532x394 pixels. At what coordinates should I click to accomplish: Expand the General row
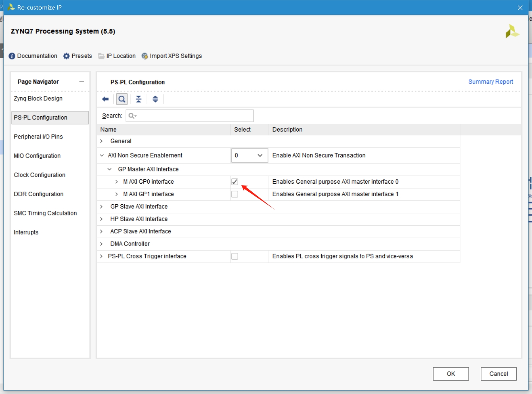pyautogui.click(x=101, y=141)
